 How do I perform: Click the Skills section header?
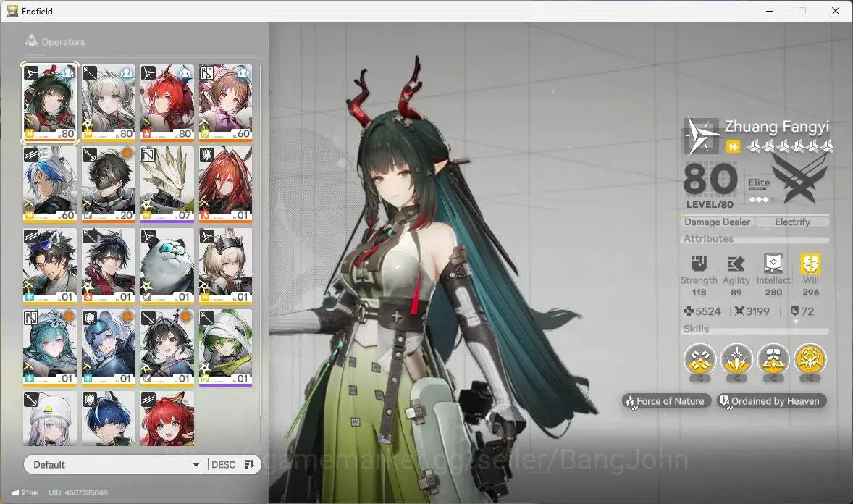pyautogui.click(x=696, y=329)
